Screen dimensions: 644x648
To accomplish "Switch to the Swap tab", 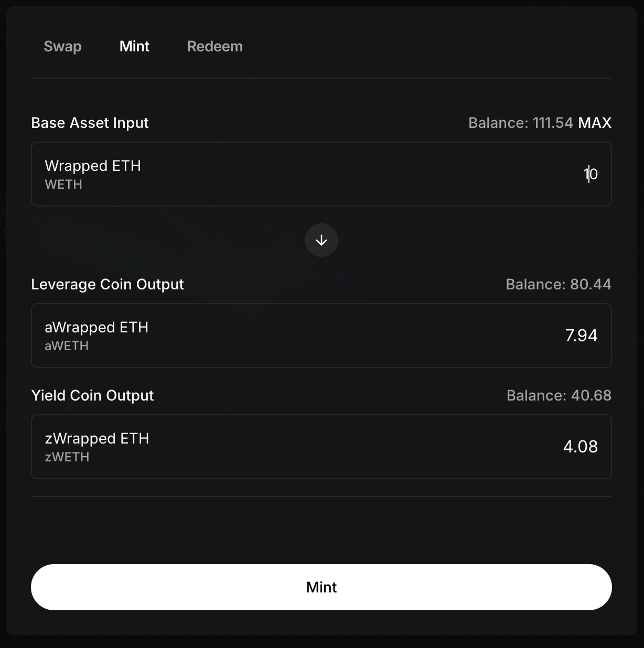I will click(x=62, y=46).
